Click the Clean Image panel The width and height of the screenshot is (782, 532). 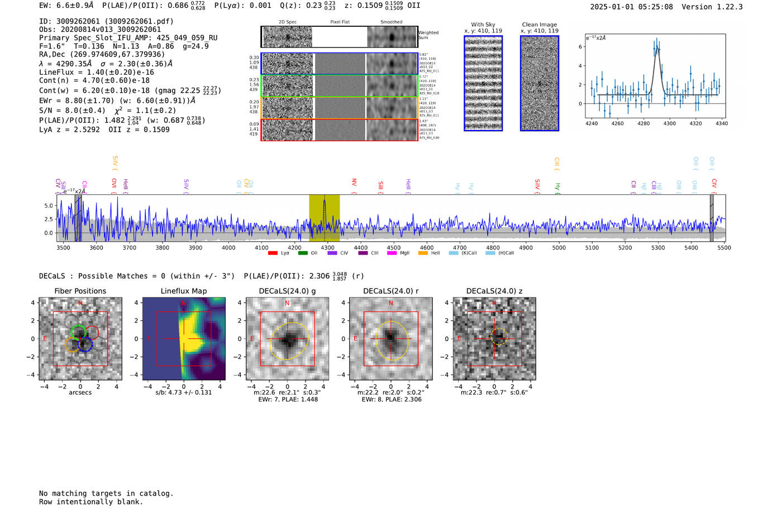click(540, 83)
